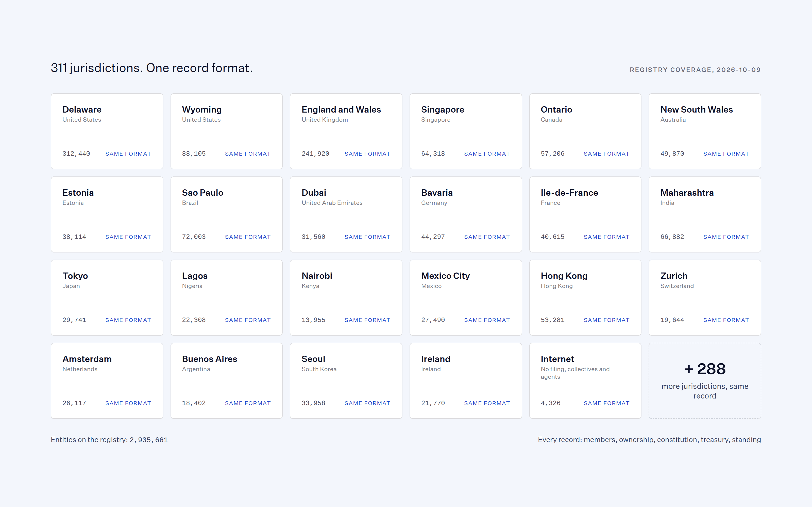Viewport: 812px width, 507px height.
Task: Open the Internet no-filing card
Action: (x=585, y=381)
